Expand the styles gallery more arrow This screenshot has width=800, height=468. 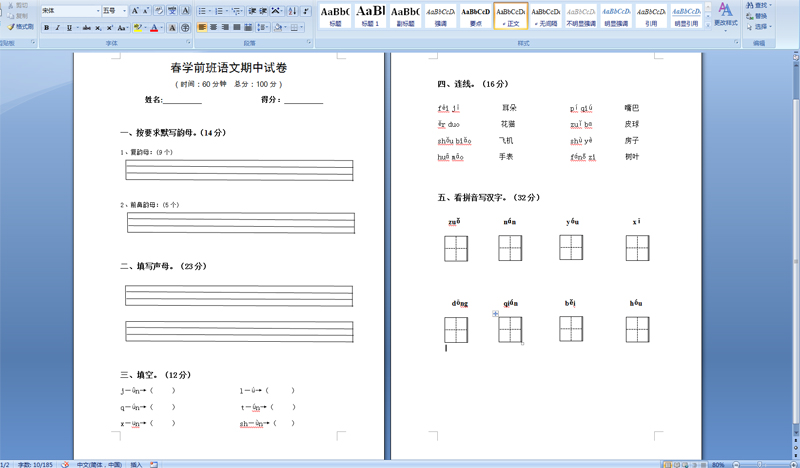tap(708, 26)
